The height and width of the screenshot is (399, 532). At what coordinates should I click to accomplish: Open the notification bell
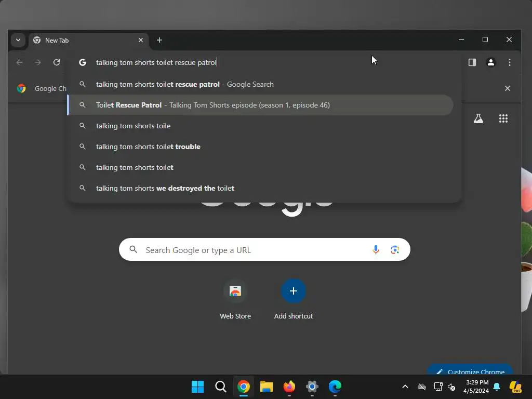[497, 387]
